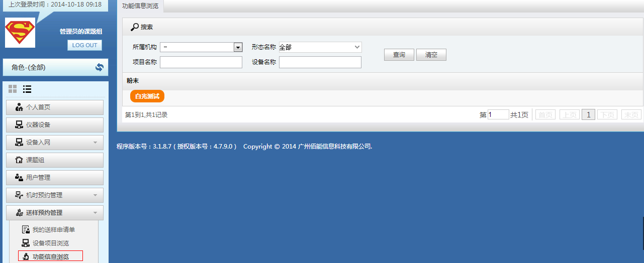Click the 清空 button
The width and height of the screenshot is (644, 263).
[431, 55]
